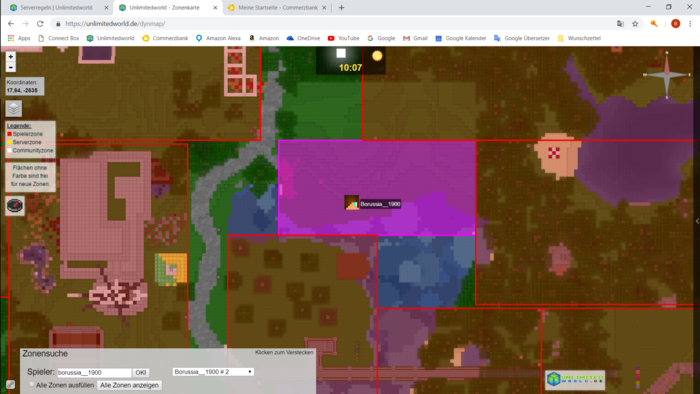The image size is (700, 394).
Task: Click the Unlimitedworld logo on the map
Action: click(575, 379)
